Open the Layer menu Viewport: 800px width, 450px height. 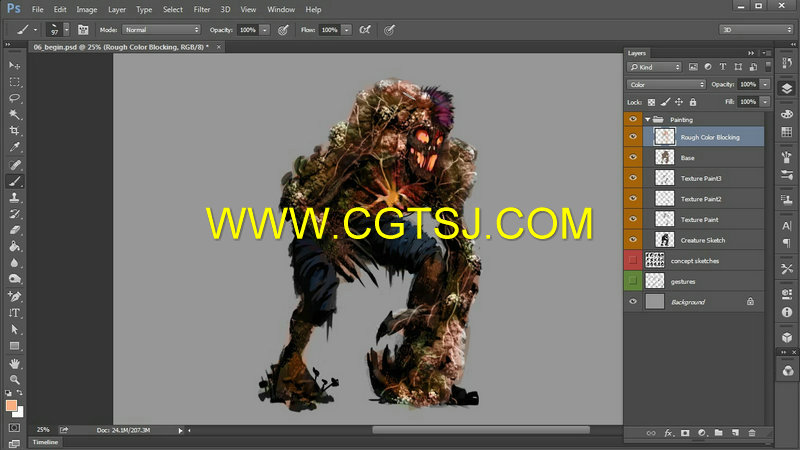(117, 9)
